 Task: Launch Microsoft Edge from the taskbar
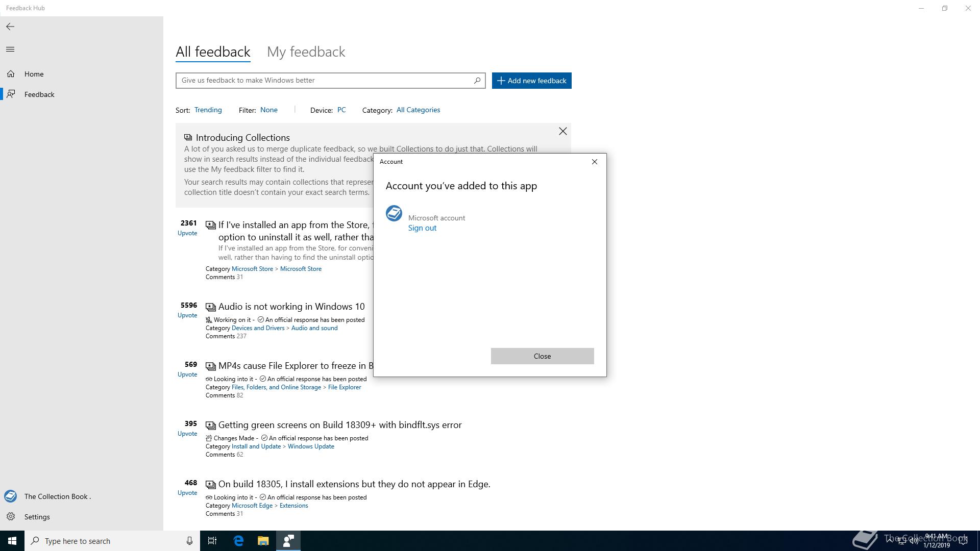point(238,541)
